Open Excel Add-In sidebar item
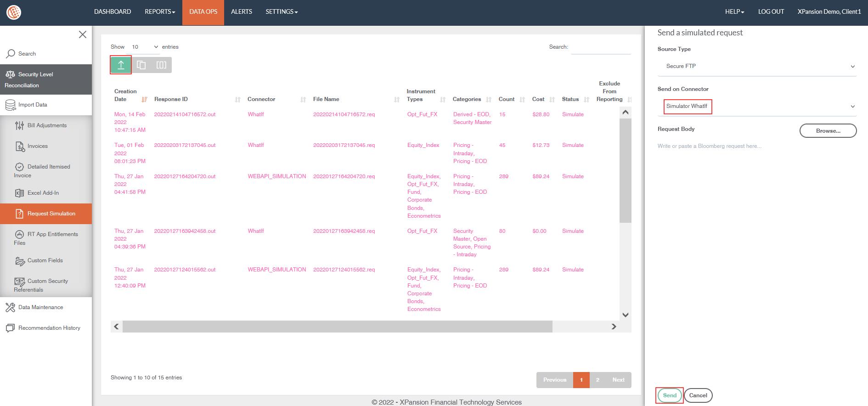The image size is (868, 406). 43,193
